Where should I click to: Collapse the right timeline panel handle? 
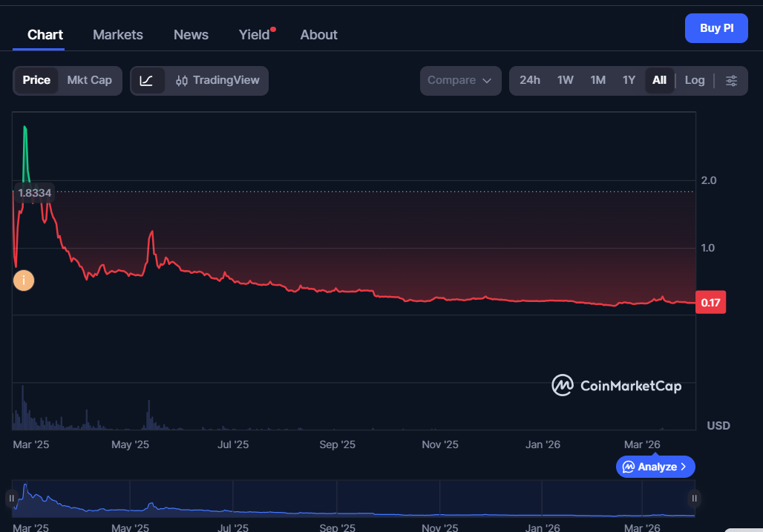[x=693, y=498]
